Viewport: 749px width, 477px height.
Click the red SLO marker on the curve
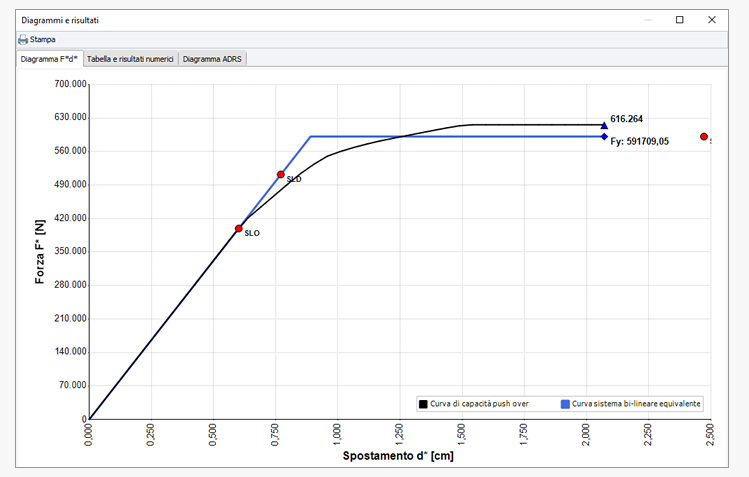pyautogui.click(x=238, y=228)
